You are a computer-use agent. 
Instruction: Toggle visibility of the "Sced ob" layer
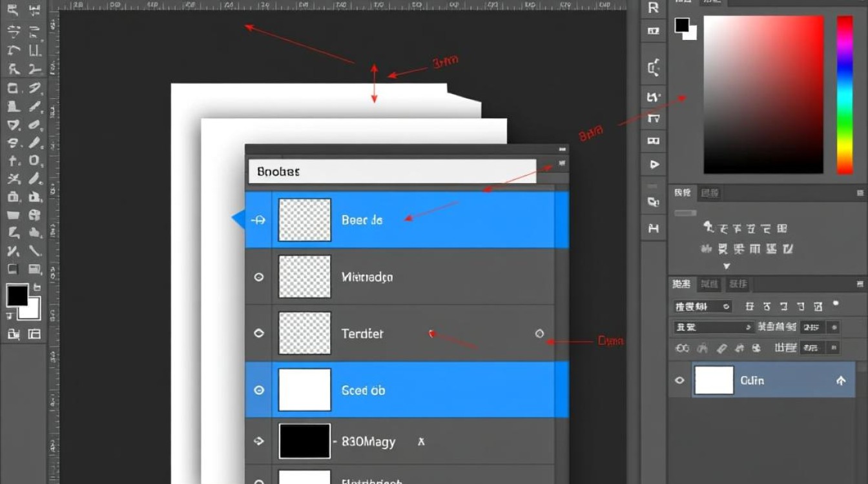pos(259,390)
